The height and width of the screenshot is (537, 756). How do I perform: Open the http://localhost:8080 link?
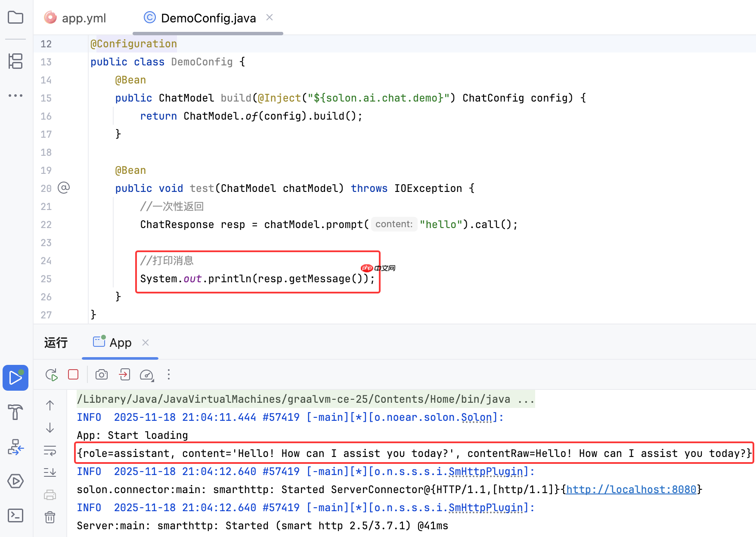coord(631,490)
